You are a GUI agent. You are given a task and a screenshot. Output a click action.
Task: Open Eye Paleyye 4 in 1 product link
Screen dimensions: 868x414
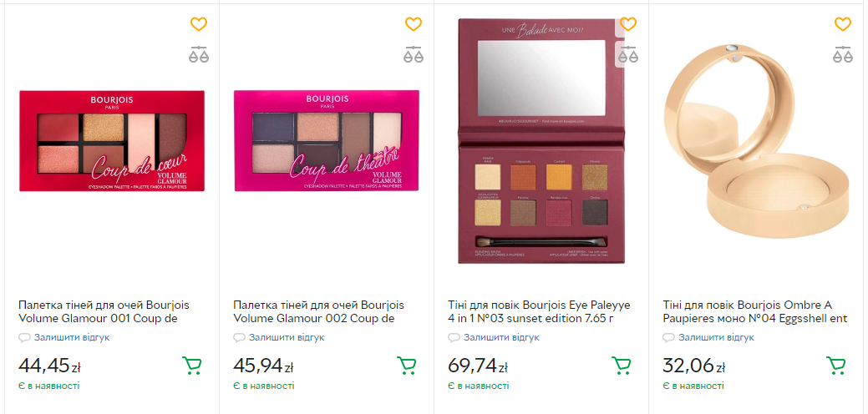(x=539, y=311)
